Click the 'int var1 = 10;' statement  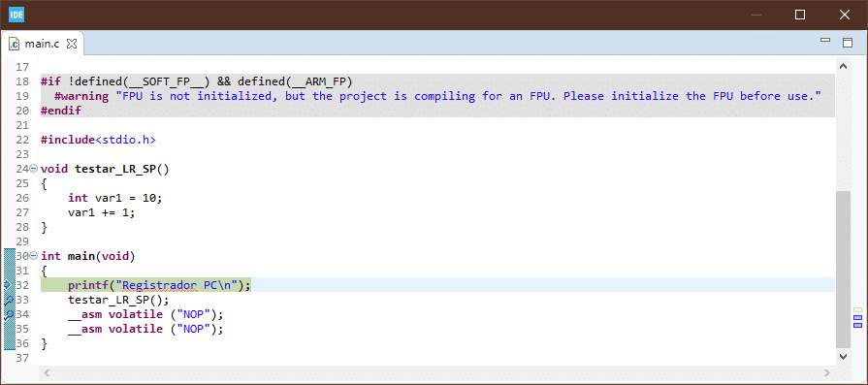pyautogui.click(x=114, y=198)
